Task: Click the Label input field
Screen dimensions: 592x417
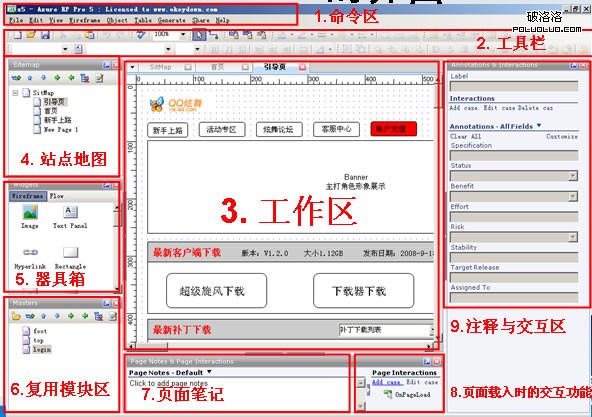Action: pyautogui.click(x=513, y=86)
